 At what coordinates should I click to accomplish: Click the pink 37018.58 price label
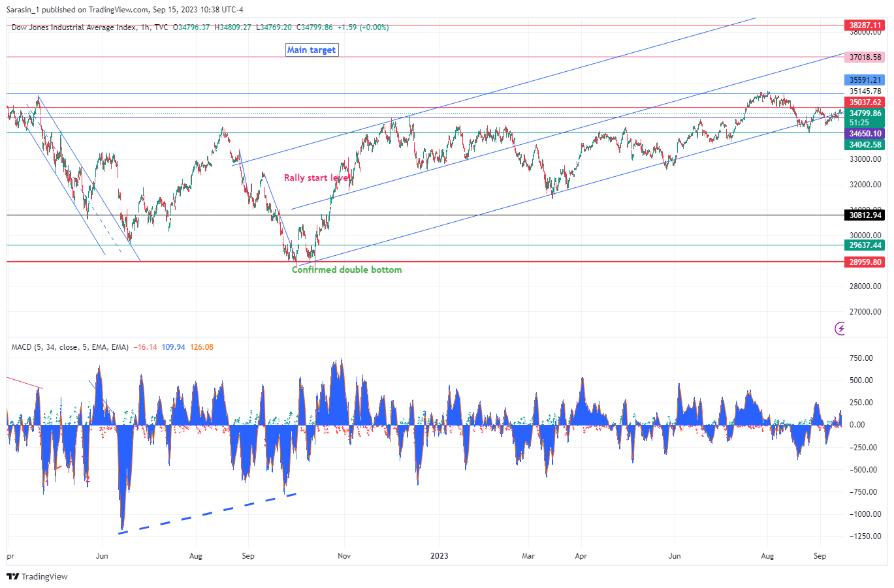click(865, 57)
